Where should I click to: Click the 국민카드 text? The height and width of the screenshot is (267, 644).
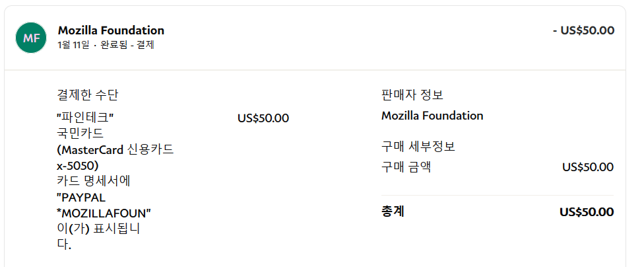[80, 133]
